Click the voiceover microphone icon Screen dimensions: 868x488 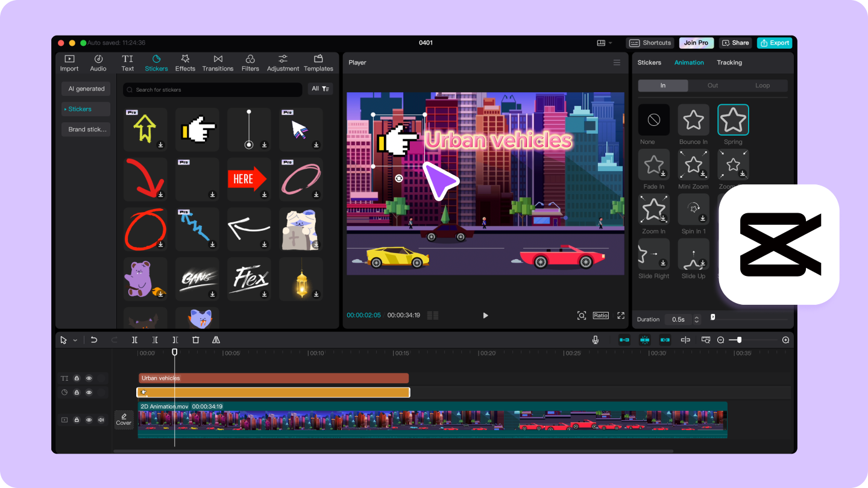[596, 340]
